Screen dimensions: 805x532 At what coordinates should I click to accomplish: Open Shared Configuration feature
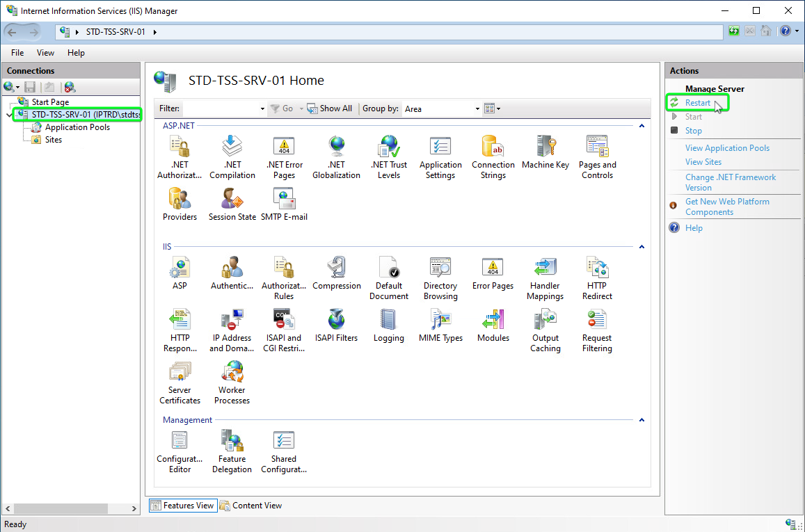pos(284,451)
